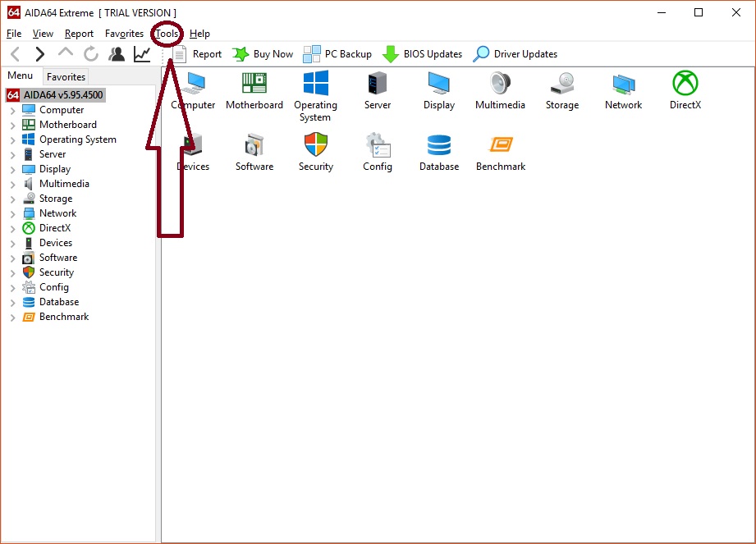This screenshot has height=544, width=756.
Task: Open the Network icon in main pane
Action: (623, 84)
